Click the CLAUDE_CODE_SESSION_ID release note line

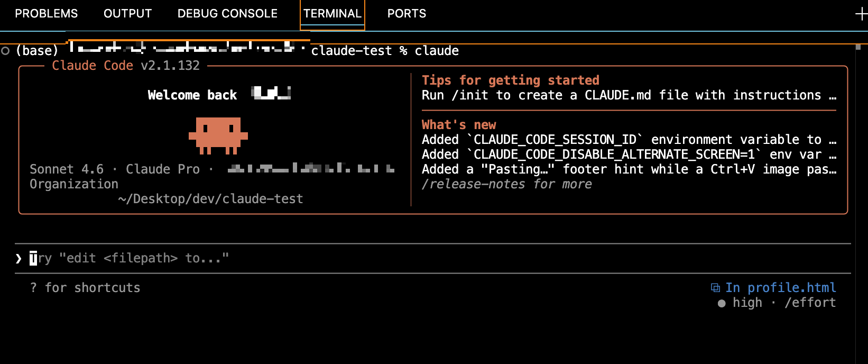tap(629, 140)
